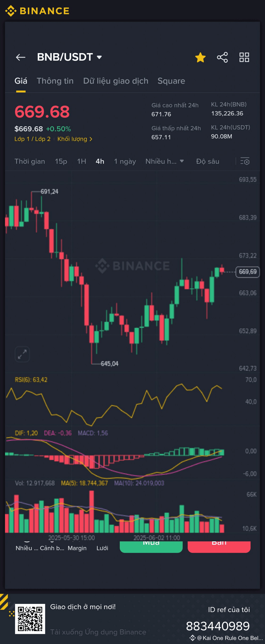Open Khối lượng chevron link
This screenshot has width=265, height=644.
[x=75, y=139]
